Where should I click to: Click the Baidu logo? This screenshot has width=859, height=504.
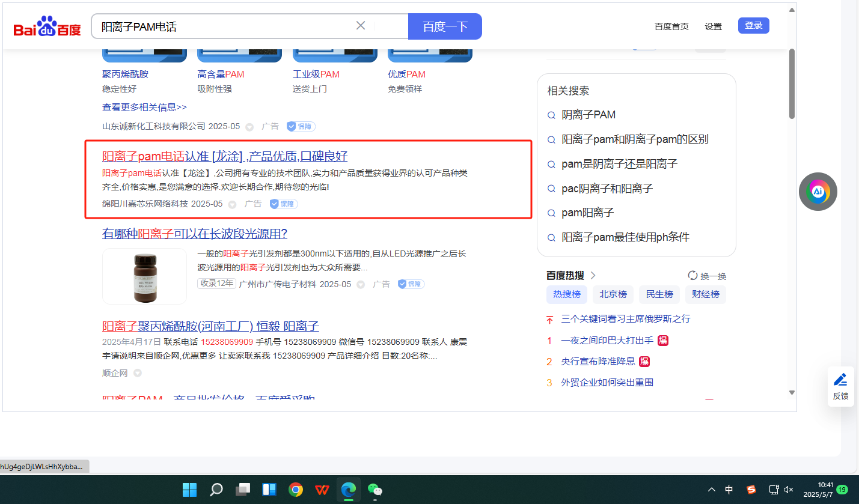[47, 28]
